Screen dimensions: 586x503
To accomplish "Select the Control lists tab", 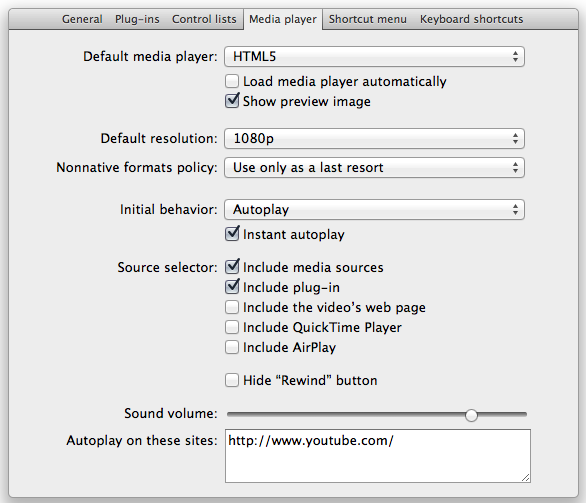I will pyautogui.click(x=204, y=19).
